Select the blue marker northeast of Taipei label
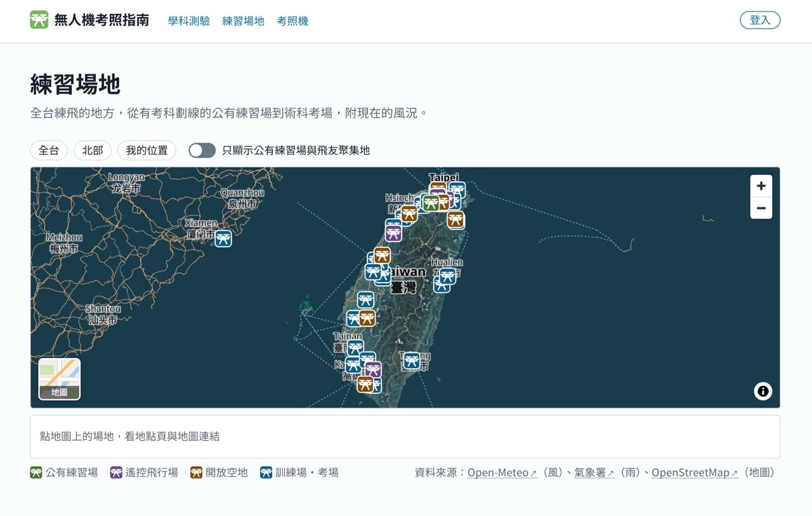The height and width of the screenshot is (516, 812). pos(457,190)
